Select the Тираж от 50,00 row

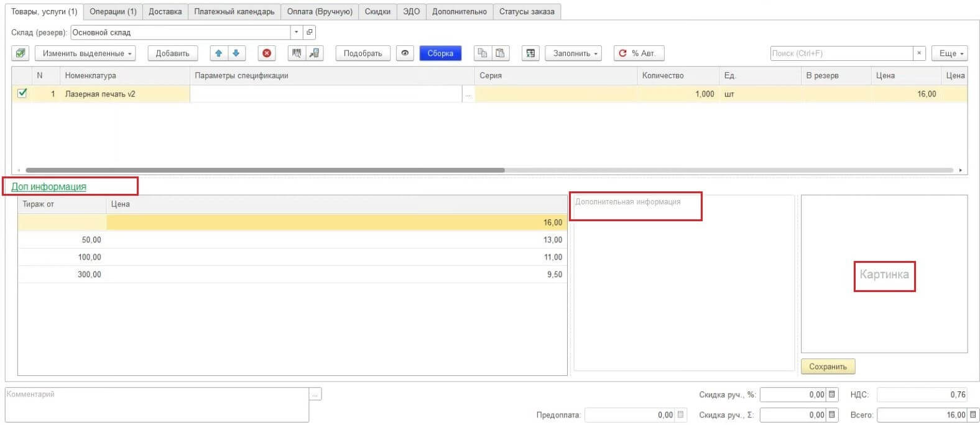pos(292,240)
